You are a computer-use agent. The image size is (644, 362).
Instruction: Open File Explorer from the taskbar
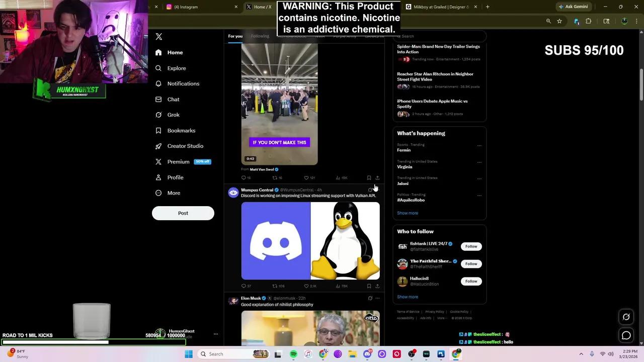click(x=352, y=354)
